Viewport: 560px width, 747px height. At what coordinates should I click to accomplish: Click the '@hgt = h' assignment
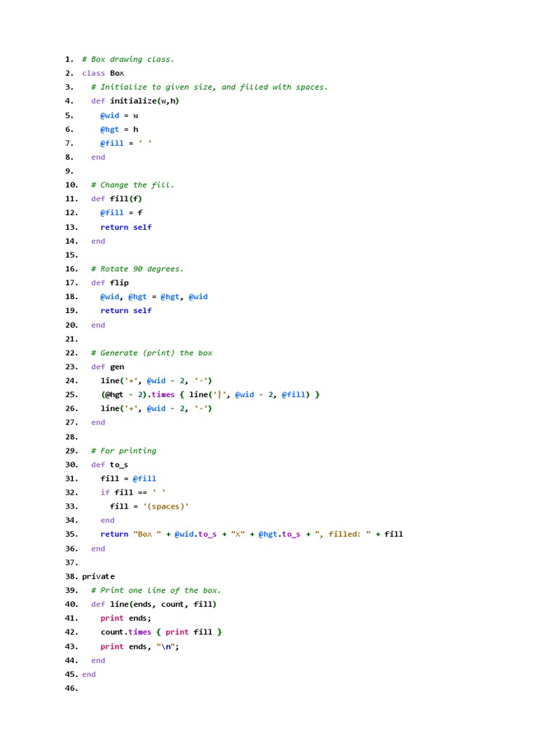120,129
